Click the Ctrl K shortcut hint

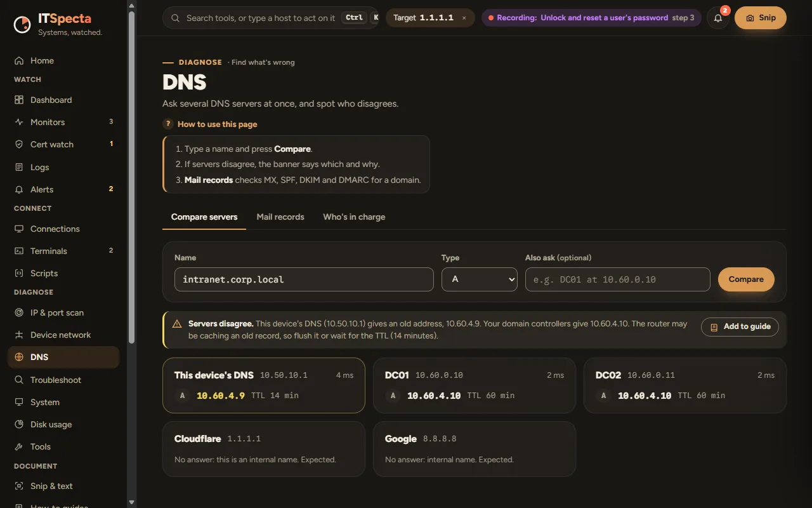(x=361, y=18)
